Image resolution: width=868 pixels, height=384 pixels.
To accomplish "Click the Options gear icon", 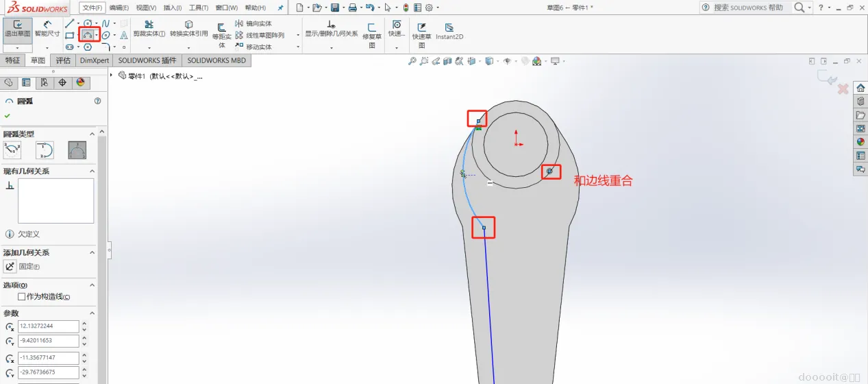I will tap(429, 8).
